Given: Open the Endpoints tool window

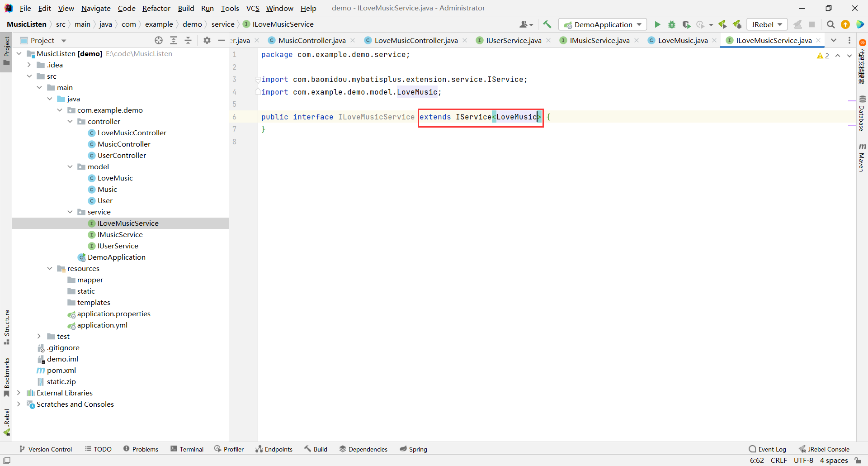Looking at the screenshot, I should pyautogui.click(x=274, y=449).
